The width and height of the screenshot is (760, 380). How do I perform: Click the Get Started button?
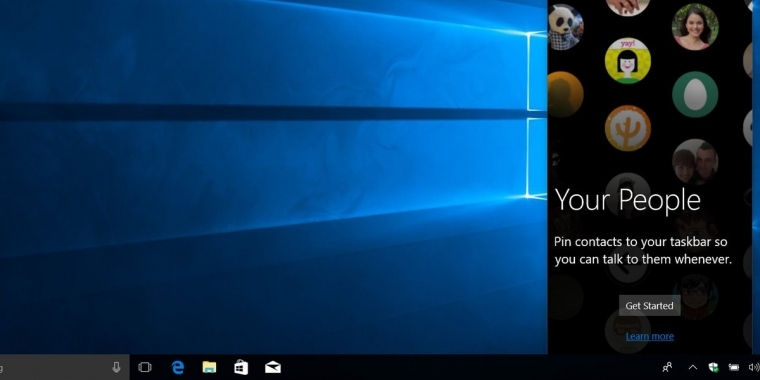649,306
